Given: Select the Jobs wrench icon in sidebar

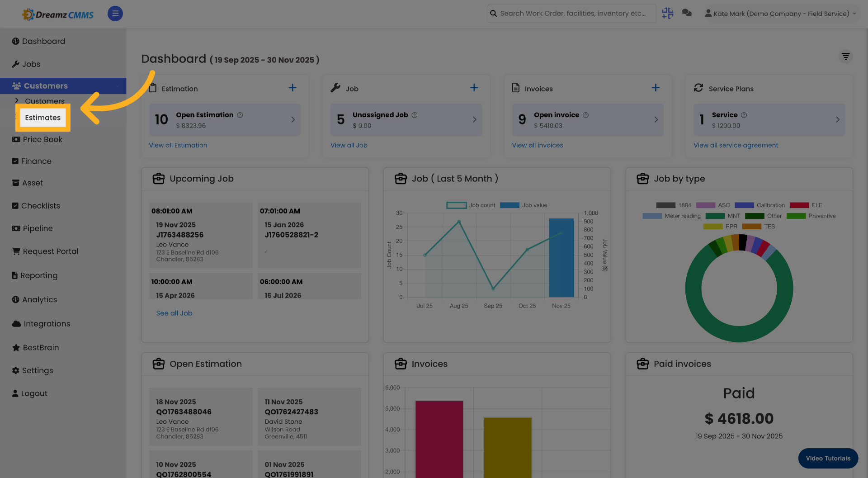Looking at the screenshot, I should (x=16, y=64).
